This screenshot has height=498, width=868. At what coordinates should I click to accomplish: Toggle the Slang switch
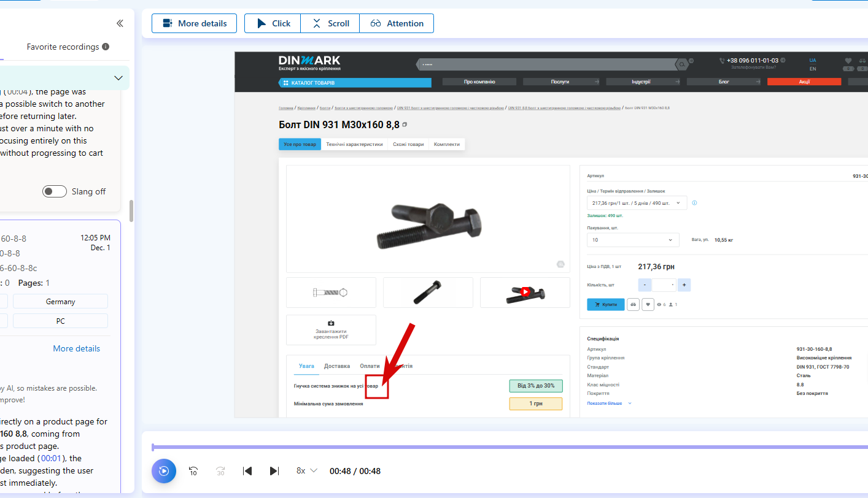(x=55, y=191)
